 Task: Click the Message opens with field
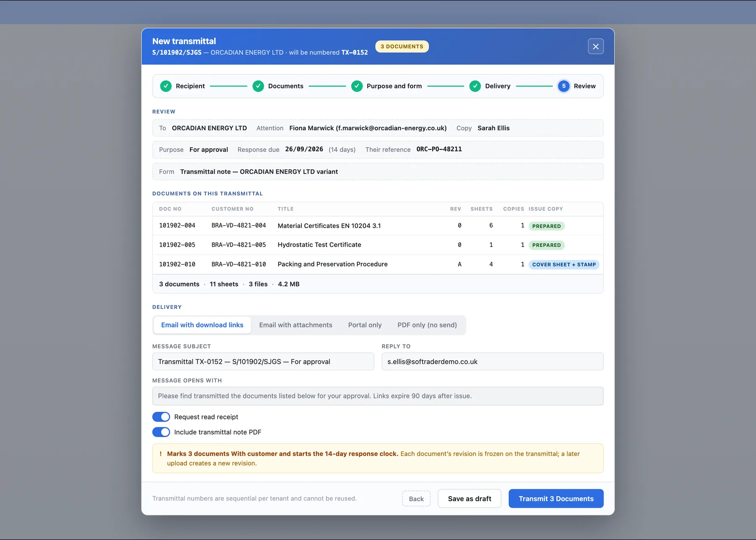[378, 396]
